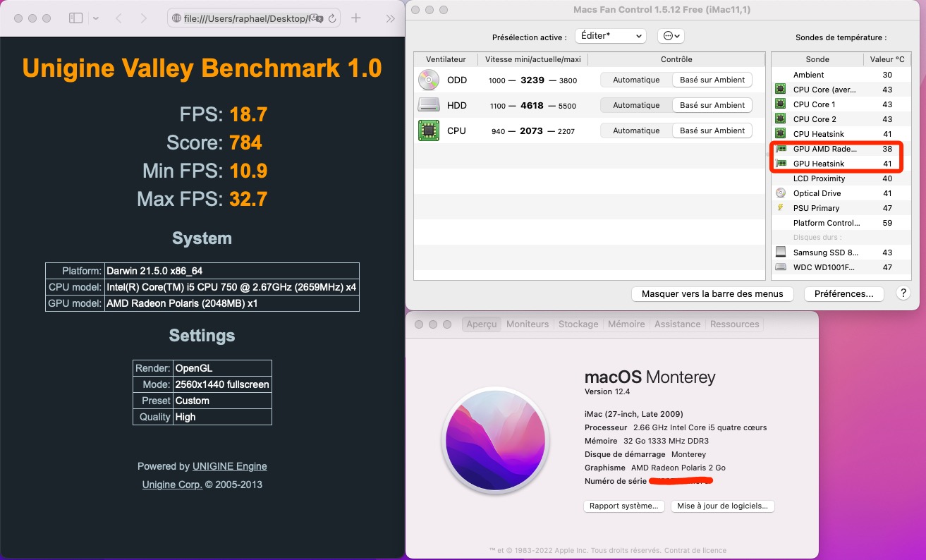This screenshot has width=926, height=560.
Task: Open Préférences... in Macs Fan Control
Action: coord(843,294)
